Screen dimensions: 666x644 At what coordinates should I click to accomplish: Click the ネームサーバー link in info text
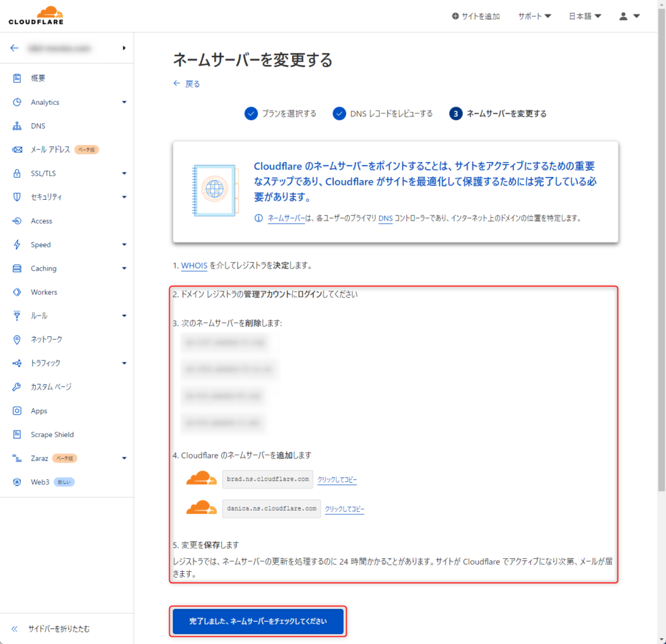click(x=286, y=219)
